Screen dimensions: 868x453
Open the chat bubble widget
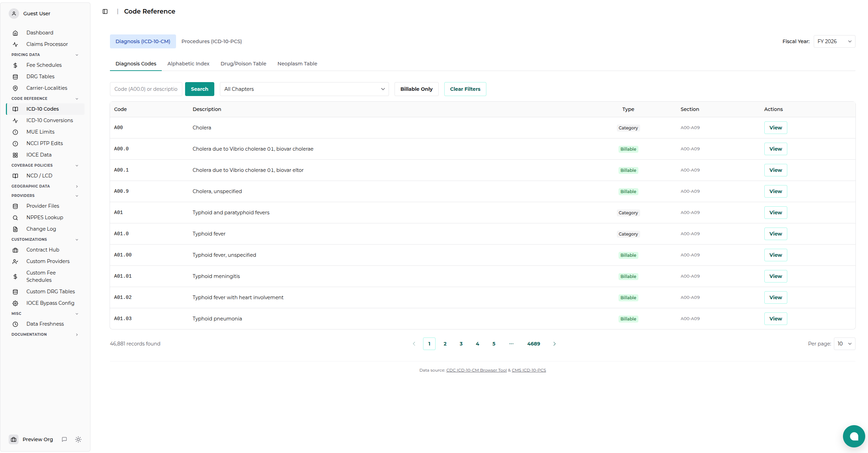click(x=854, y=436)
